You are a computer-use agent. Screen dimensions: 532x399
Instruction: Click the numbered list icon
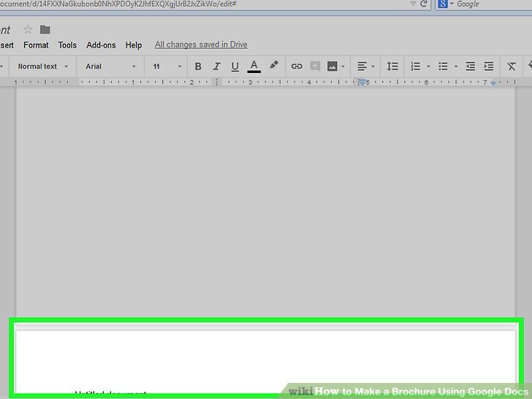[x=415, y=66]
